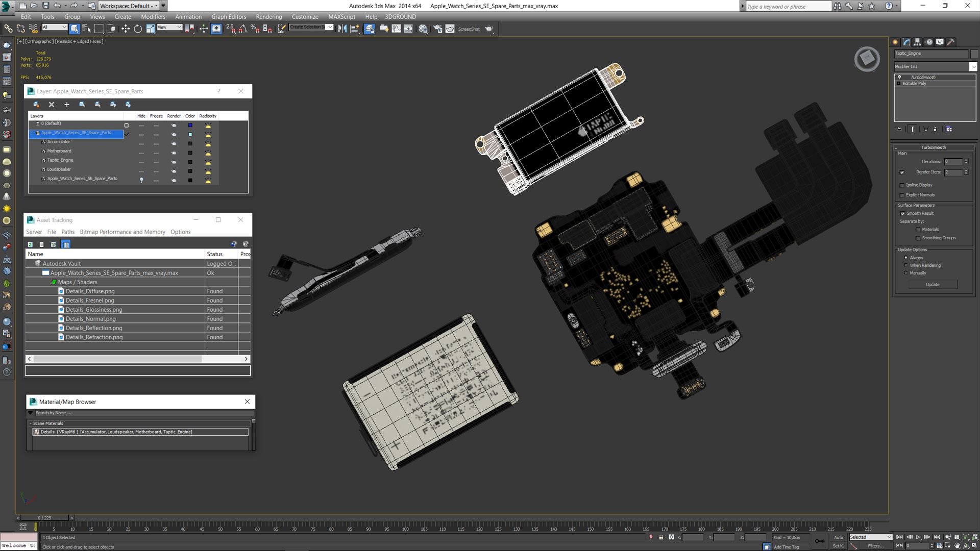
Task: Switch to the Utilities command panel
Action: point(951,42)
